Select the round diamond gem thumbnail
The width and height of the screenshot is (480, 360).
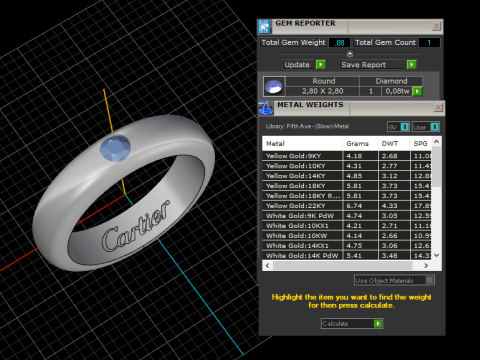274,86
